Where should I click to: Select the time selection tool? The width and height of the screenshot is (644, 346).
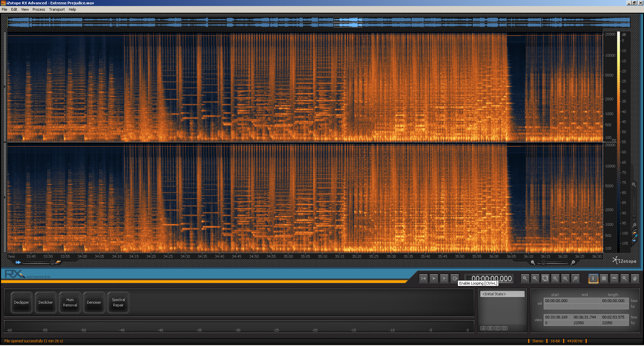pos(593,278)
